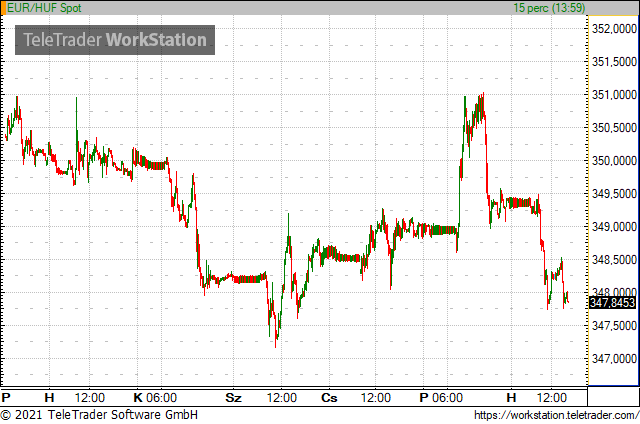Click the 350,0000 price axis label
Image resolution: width=640 pixels, height=424 pixels.
point(614,161)
